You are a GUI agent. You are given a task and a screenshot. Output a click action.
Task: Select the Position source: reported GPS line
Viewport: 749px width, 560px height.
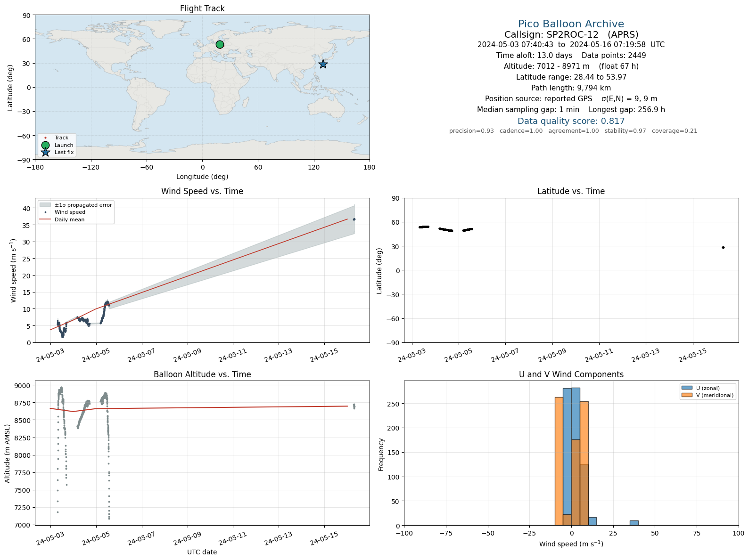click(x=571, y=99)
